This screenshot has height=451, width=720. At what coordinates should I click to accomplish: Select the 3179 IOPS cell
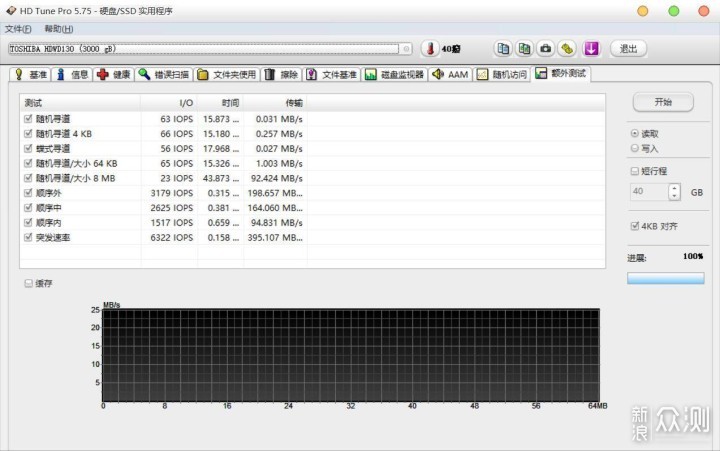pyautogui.click(x=171, y=193)
